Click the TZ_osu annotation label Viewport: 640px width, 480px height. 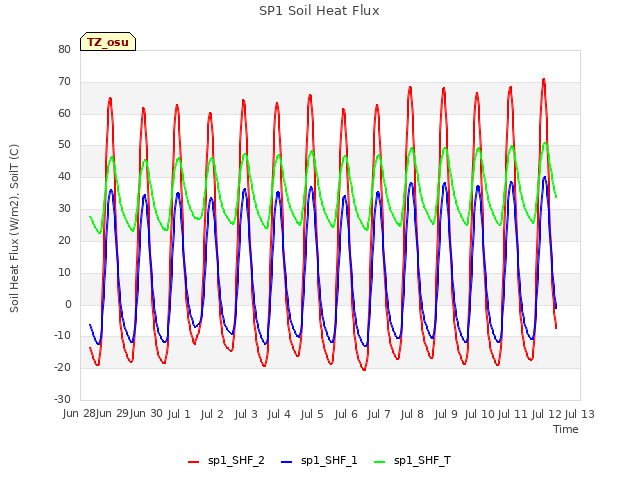(x=108, y=42)
